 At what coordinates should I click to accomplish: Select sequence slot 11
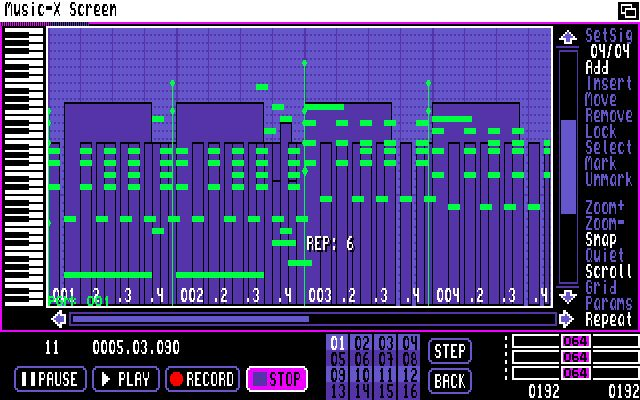click(386, 375)
